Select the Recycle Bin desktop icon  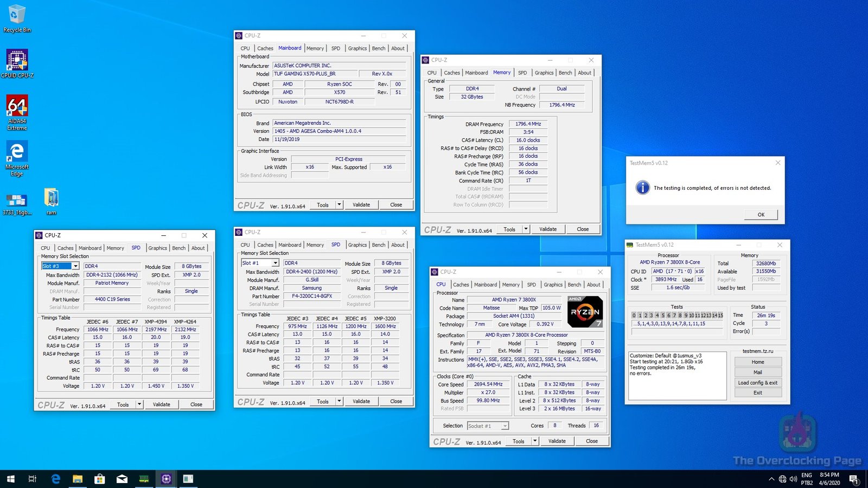17,15
